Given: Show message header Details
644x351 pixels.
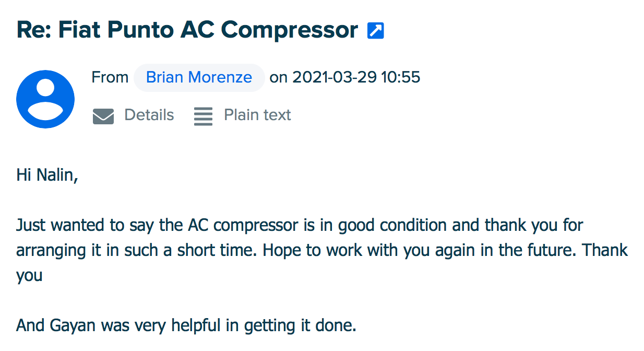Looking at the screenshot, I should [149, 115].
